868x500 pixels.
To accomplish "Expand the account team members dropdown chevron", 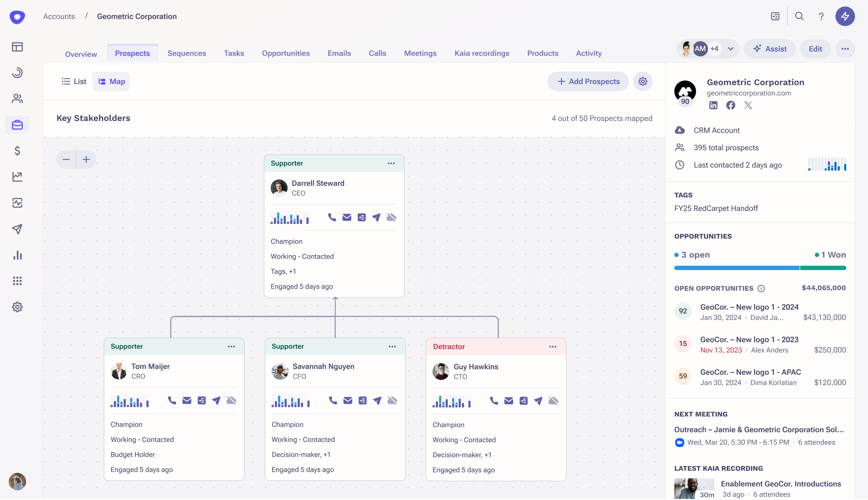I will point(730,49).
